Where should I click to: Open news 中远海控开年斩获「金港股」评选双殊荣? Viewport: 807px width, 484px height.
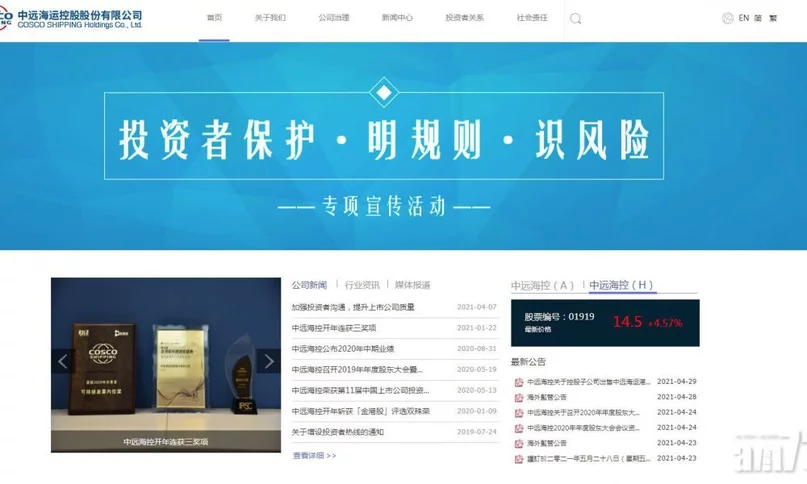361,411
